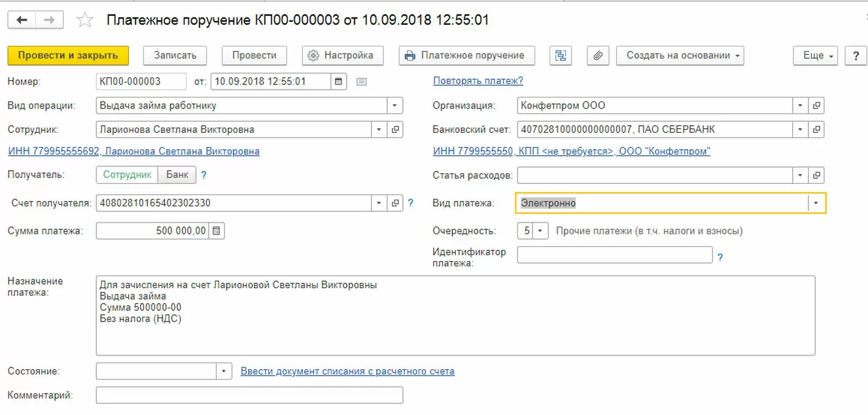Screen dimensions: 868x415
Task: Follow the Повторять платеж? link
Action: [477, 81]
